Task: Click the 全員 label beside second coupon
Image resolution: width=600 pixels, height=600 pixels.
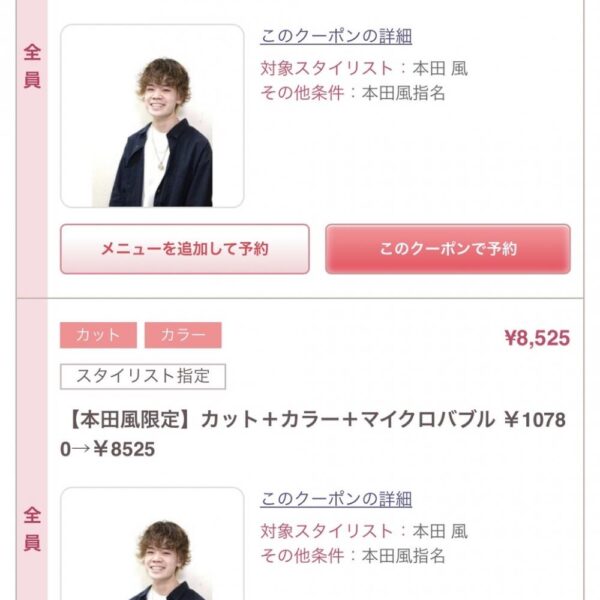Action: 32,529
